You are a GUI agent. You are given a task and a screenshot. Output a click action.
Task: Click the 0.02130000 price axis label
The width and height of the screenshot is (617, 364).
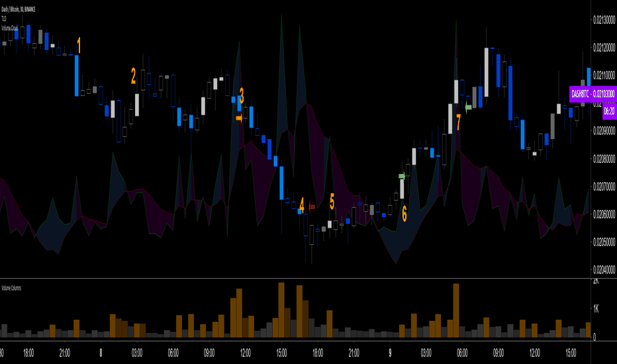[604, 20]
